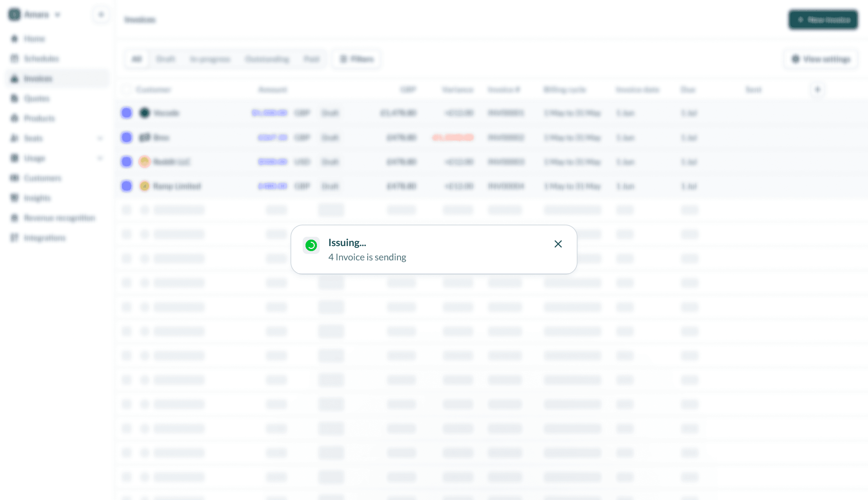Click the 'Issuing...' toast title

[347, 243]
